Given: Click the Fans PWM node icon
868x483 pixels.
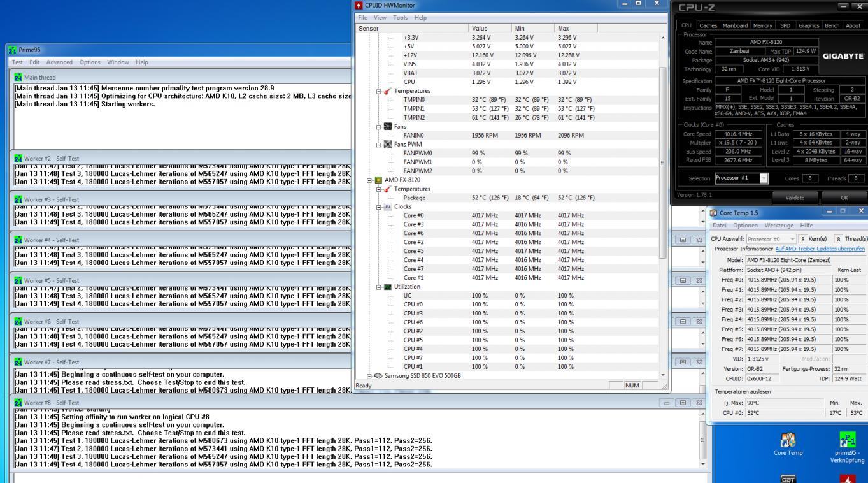Looking at the screenshot, I should tap(388, 145).
